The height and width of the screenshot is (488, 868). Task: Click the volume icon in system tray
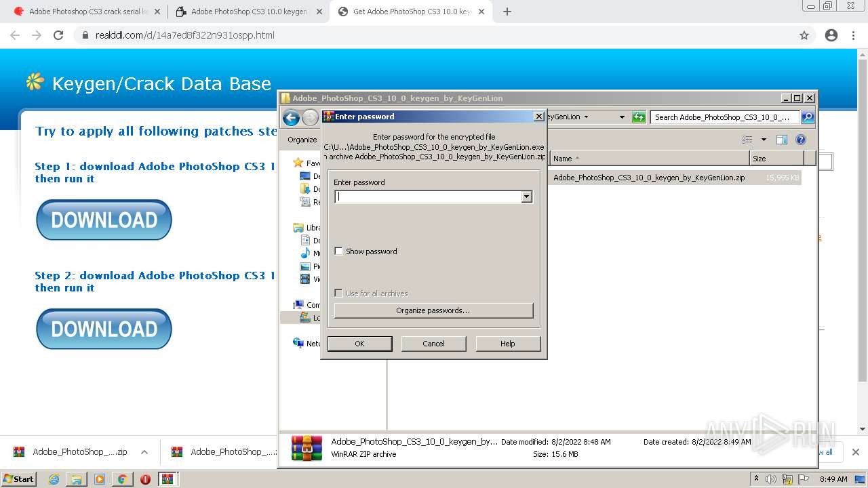pos(771,479)
